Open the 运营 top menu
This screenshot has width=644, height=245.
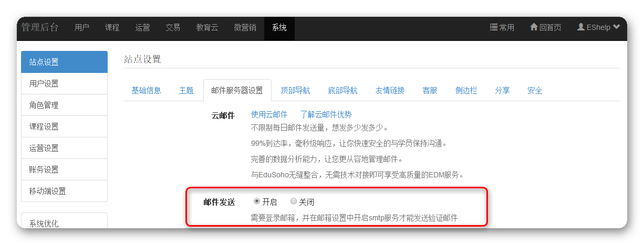(142, 28)
